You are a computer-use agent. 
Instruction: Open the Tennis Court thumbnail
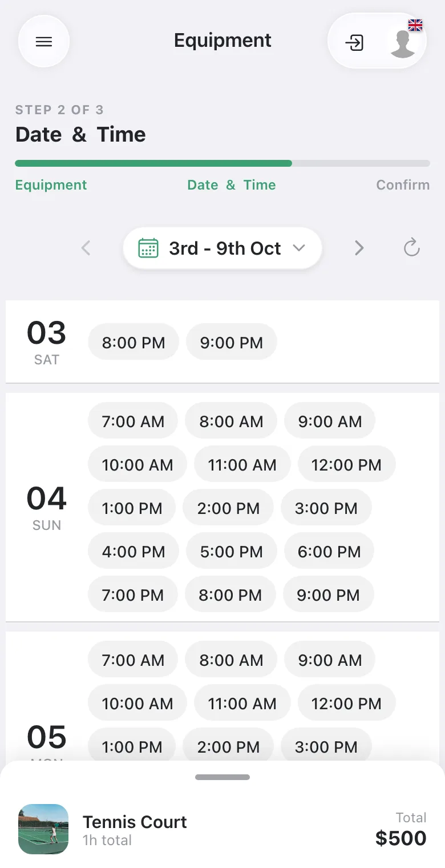(x=43, y=829)
